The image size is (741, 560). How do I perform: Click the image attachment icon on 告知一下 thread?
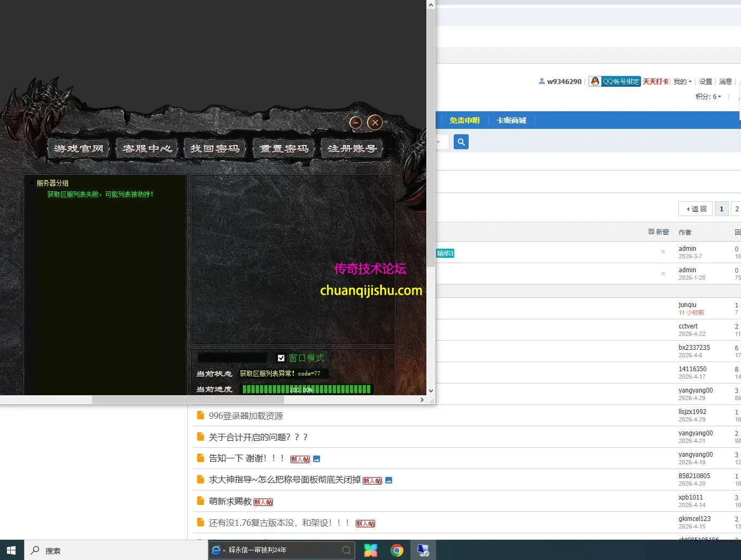(x=316, y=459)
